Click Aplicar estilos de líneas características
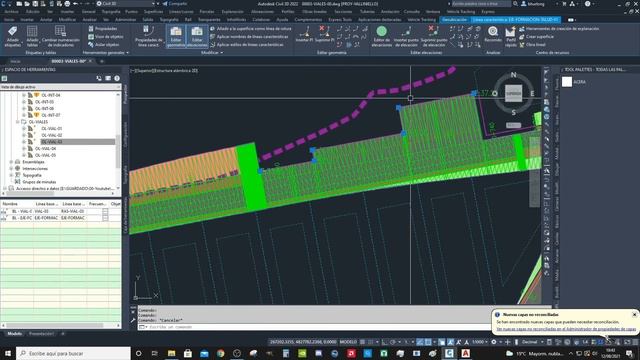 pyautogui.click(x=247, y=44)
